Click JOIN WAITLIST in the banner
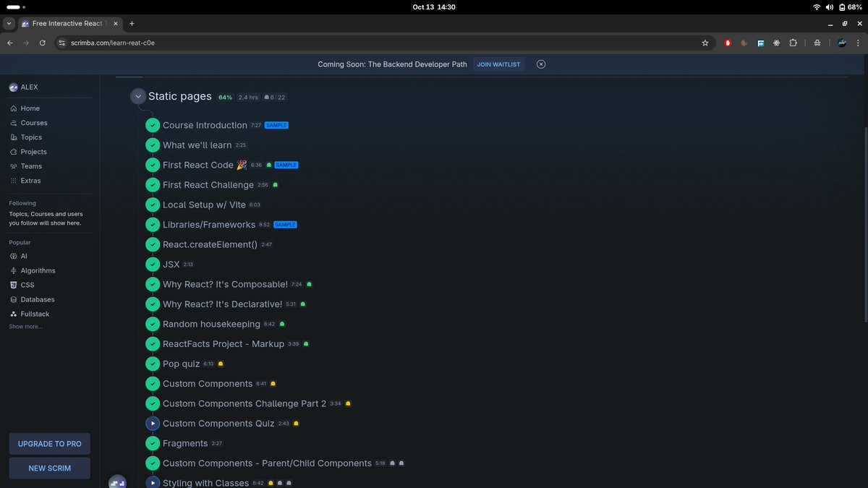 [x=498, y=64]
